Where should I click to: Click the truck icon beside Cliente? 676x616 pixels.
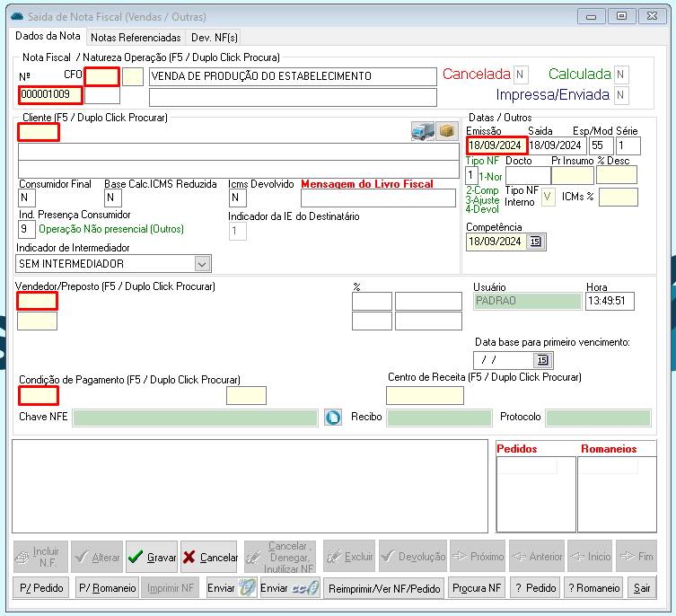(x=423, y=131)
